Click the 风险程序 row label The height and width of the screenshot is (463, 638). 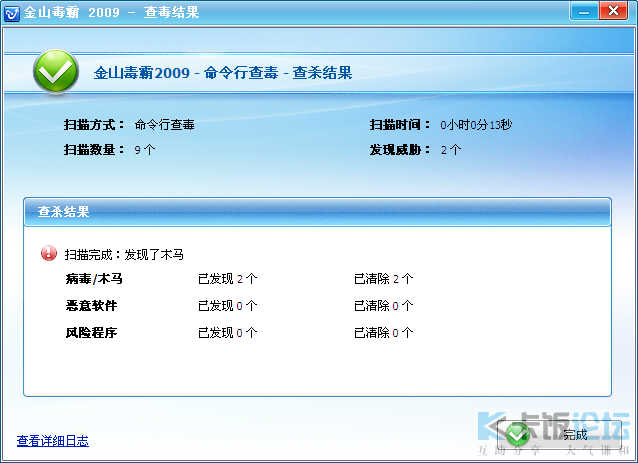click(x=92, y=333)
